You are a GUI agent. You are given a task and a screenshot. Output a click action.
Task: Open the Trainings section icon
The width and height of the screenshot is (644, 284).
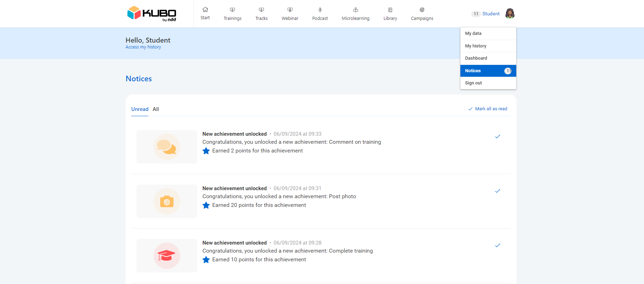(x=232, y=10)
